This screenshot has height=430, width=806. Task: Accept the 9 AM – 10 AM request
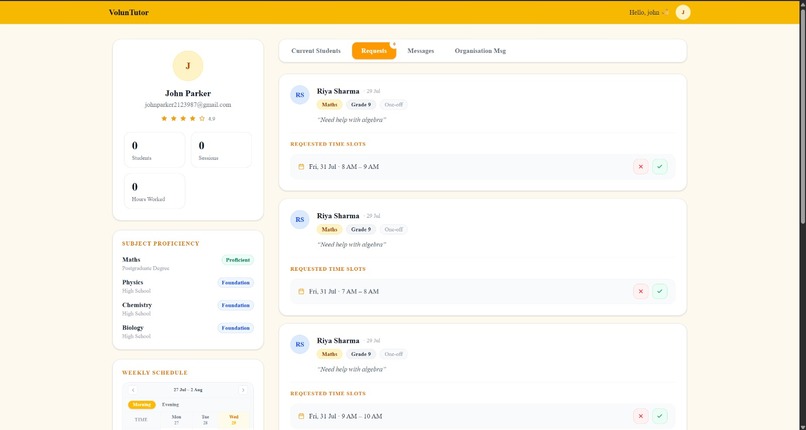pyautogui.click(x=660, y=416)
